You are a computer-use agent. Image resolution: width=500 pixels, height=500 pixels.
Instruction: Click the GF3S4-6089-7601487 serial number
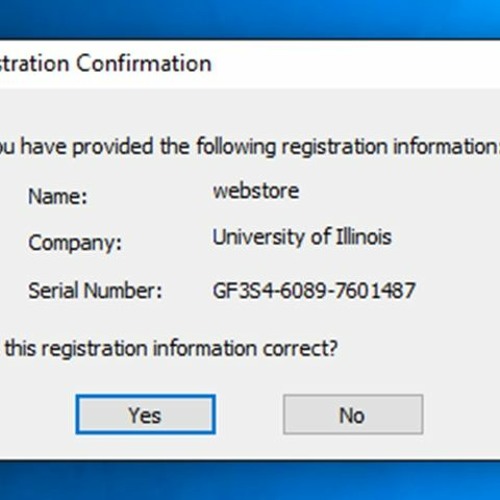tap(314, 290)
